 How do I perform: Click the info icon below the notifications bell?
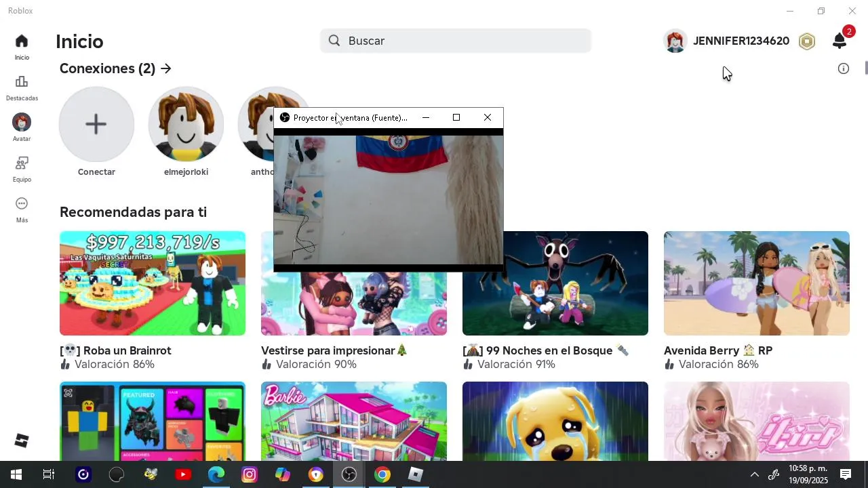pos(844,68)
